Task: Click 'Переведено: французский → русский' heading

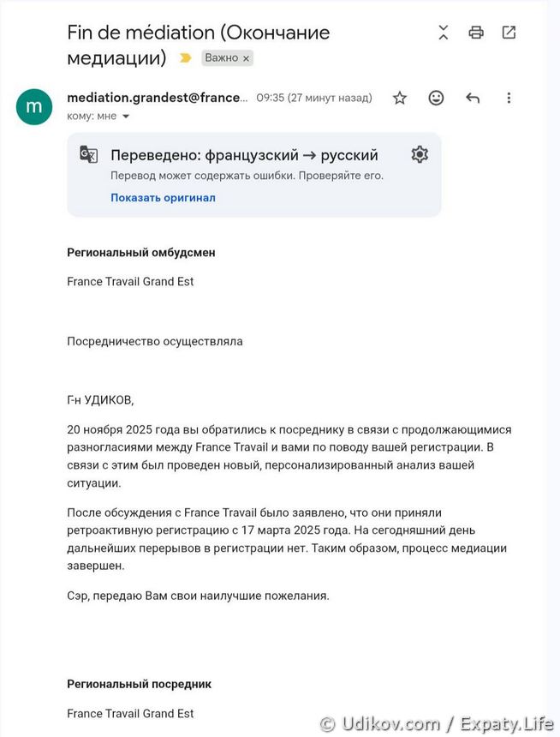Action: coord(244,155)
